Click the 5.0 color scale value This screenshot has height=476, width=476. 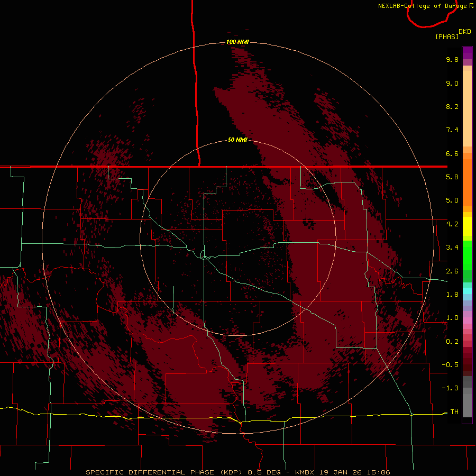click(452, 200)
